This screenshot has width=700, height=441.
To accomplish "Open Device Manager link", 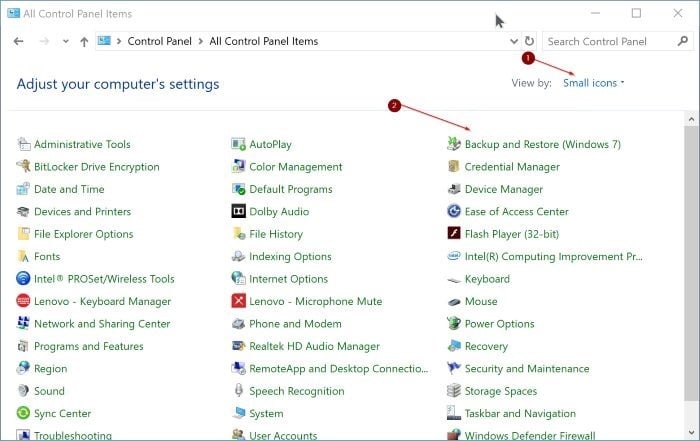I will click(x=504, y=189).
